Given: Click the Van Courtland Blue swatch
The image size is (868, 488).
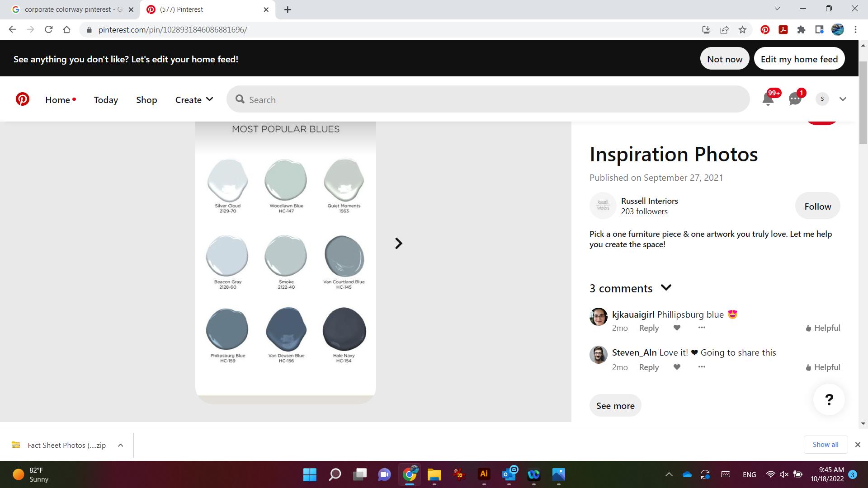Looking at the screenshot, I should 344,256.
